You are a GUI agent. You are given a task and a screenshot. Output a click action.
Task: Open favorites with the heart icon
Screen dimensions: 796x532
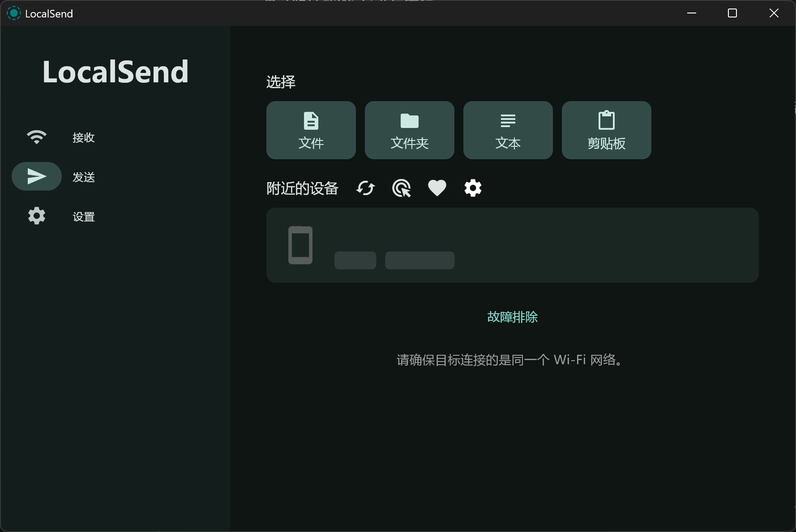437,188
